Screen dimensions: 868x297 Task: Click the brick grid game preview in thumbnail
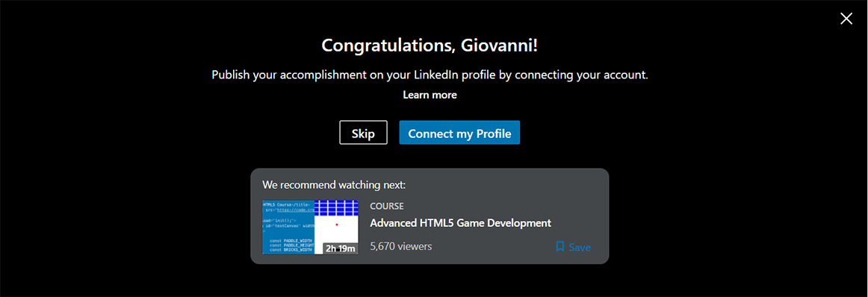(336, 208)
